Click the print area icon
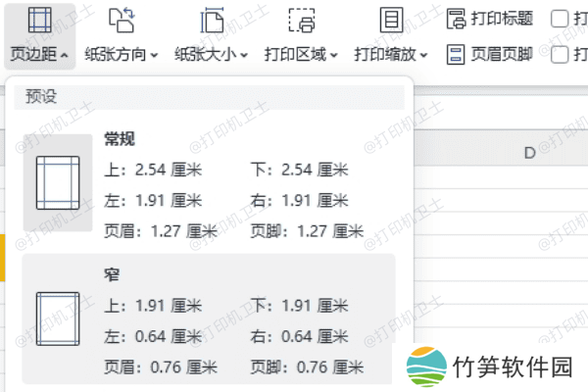 point(302,21)
